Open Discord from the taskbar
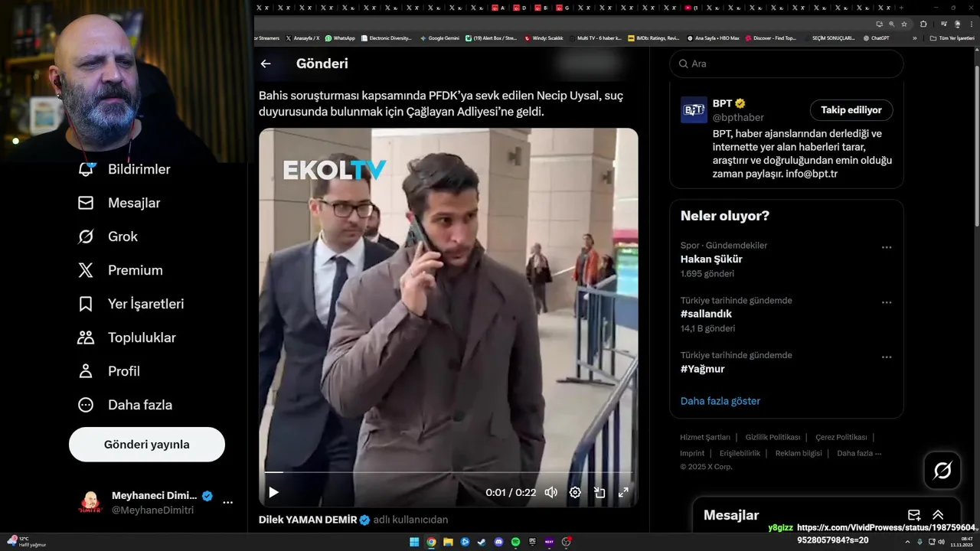980x551 pixels. point(498,542)
